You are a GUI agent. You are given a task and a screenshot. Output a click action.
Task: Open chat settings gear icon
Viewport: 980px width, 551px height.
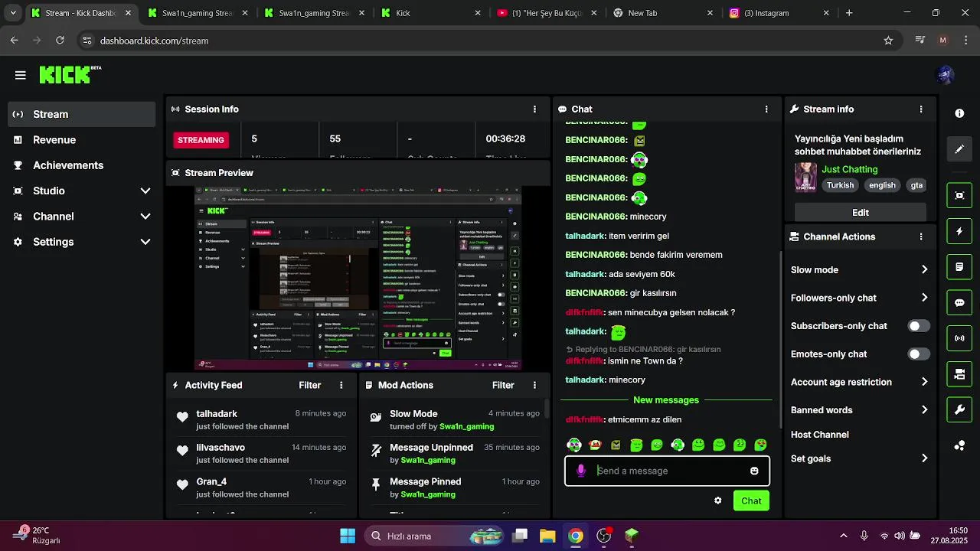[x=717, y=500]
